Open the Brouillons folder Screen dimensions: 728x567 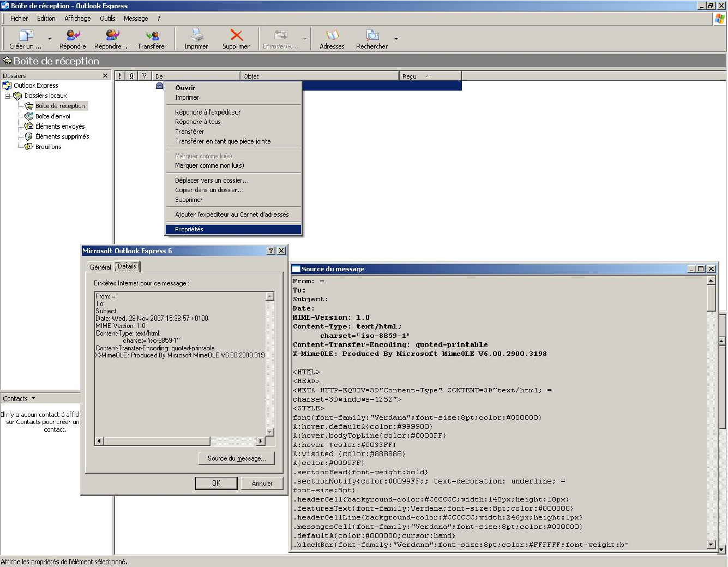pos(48,147)
